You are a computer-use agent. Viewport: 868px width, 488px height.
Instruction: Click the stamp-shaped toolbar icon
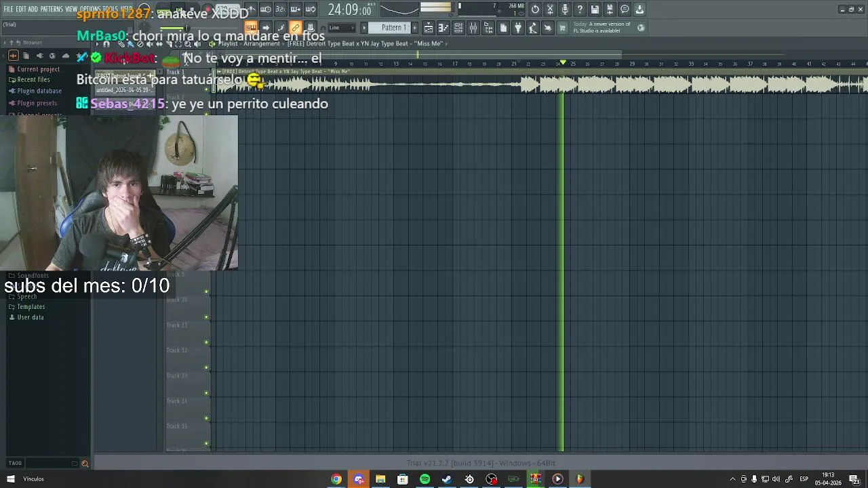point(311,28)
